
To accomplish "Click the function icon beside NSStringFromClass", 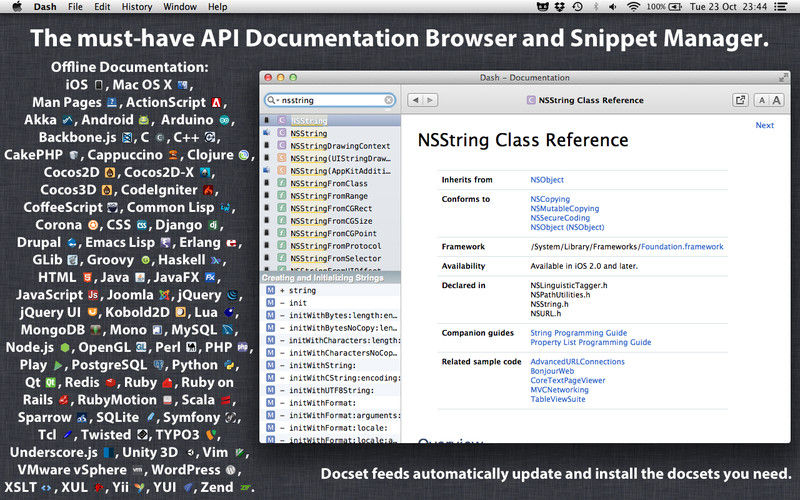I will (282, 183).
